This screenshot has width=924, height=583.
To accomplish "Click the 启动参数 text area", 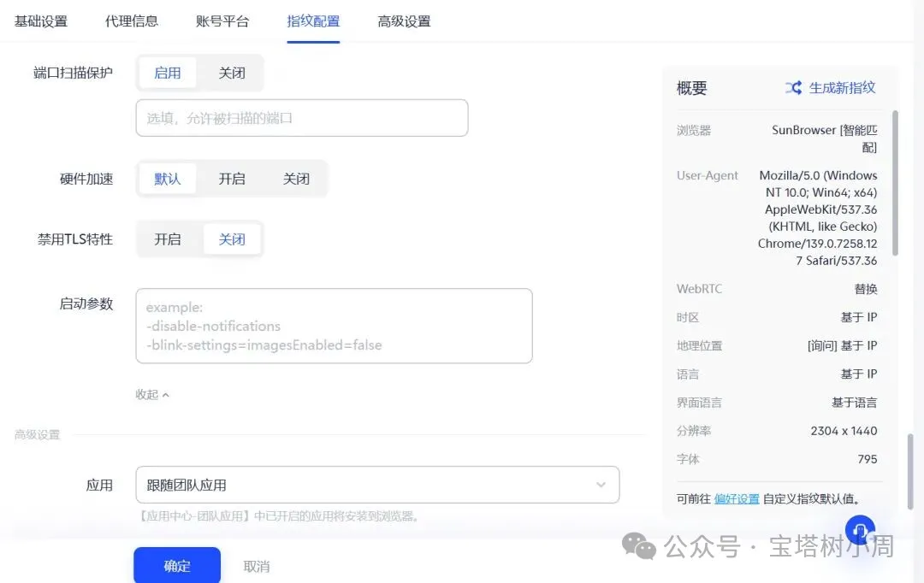I will [334, 326].
